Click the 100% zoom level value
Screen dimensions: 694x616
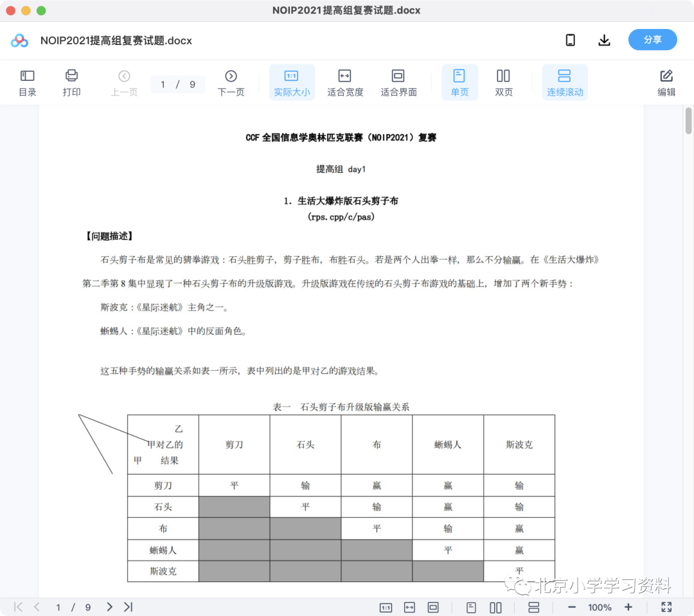tap(600, 608)
